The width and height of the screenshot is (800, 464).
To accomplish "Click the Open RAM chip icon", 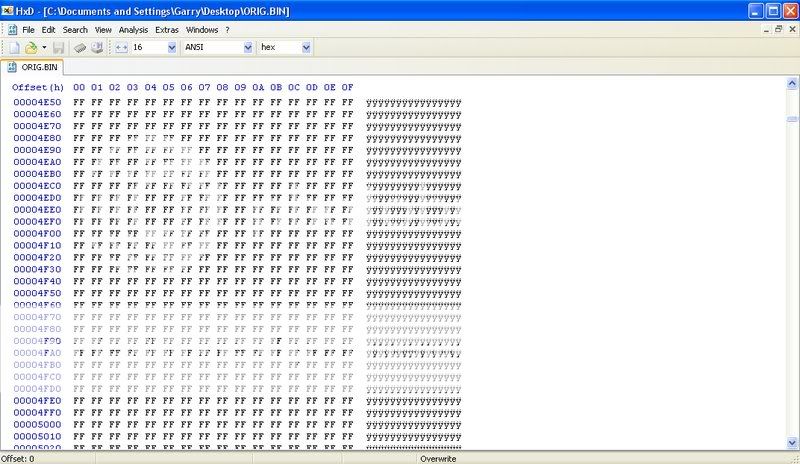I will 80,47.
